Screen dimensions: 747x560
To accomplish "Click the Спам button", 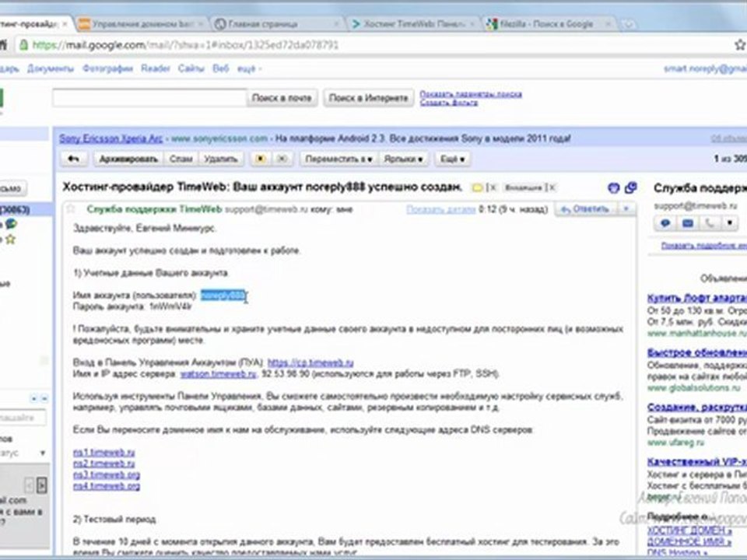I will (x=181, y=159).
